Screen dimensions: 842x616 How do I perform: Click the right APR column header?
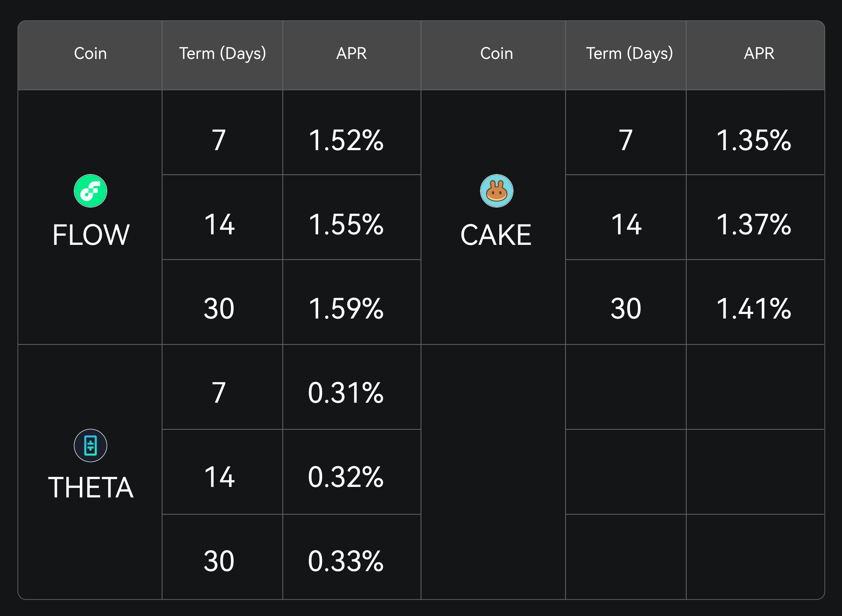(759, 53)
